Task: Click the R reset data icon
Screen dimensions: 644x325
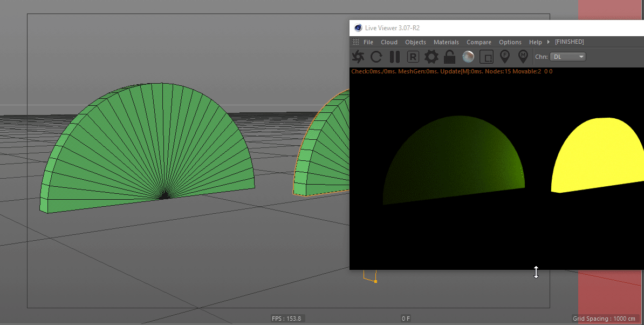Action: tap(413, 57)
